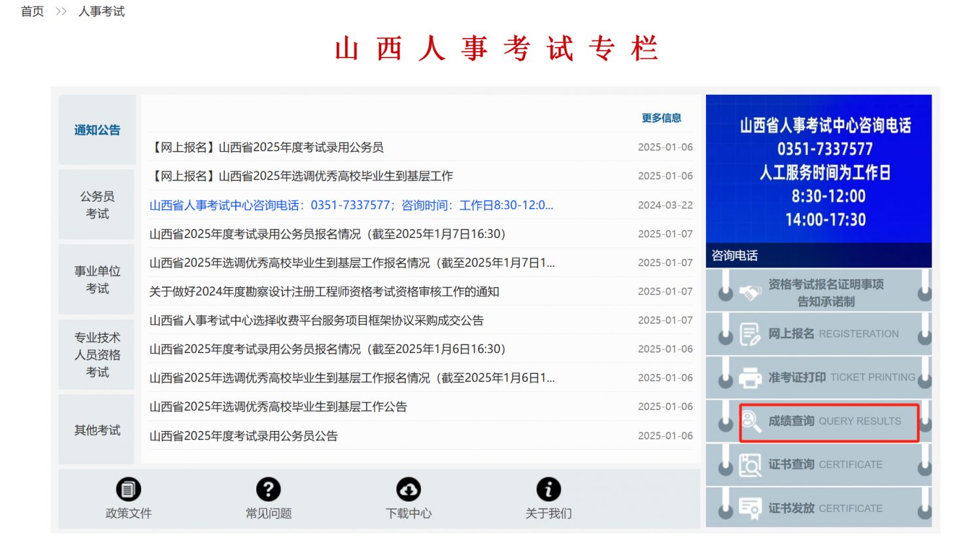Click the 资格考试报名证明事项 handshake icon
The image size is (980, 546).
750,292
